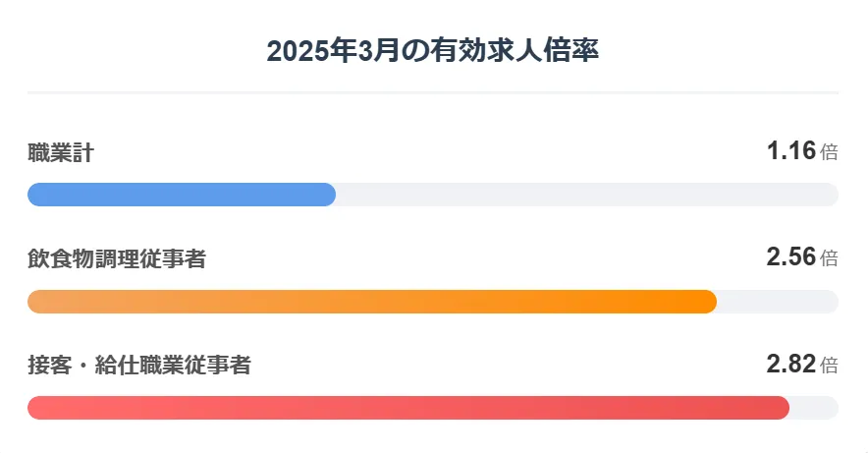This screenshot has width=868, height=453.
Task: Select the 職業計 label
Action: (x=61, y=153)
